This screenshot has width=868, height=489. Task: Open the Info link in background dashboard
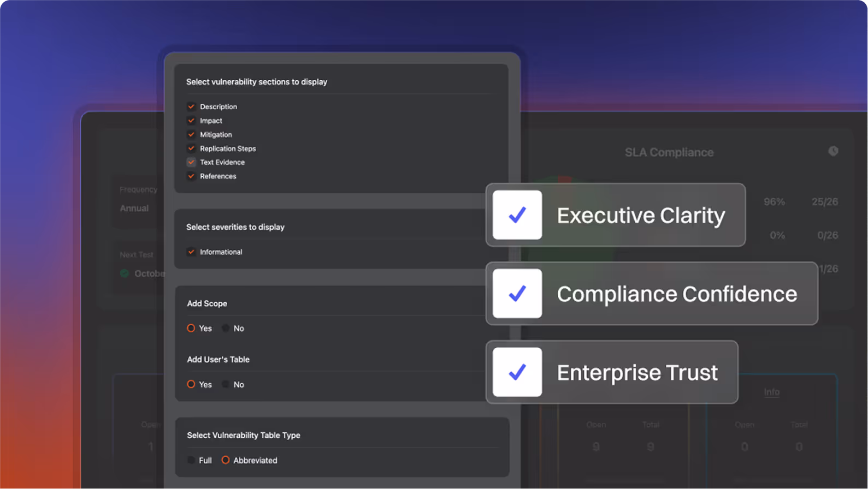[x=772, y=392]
